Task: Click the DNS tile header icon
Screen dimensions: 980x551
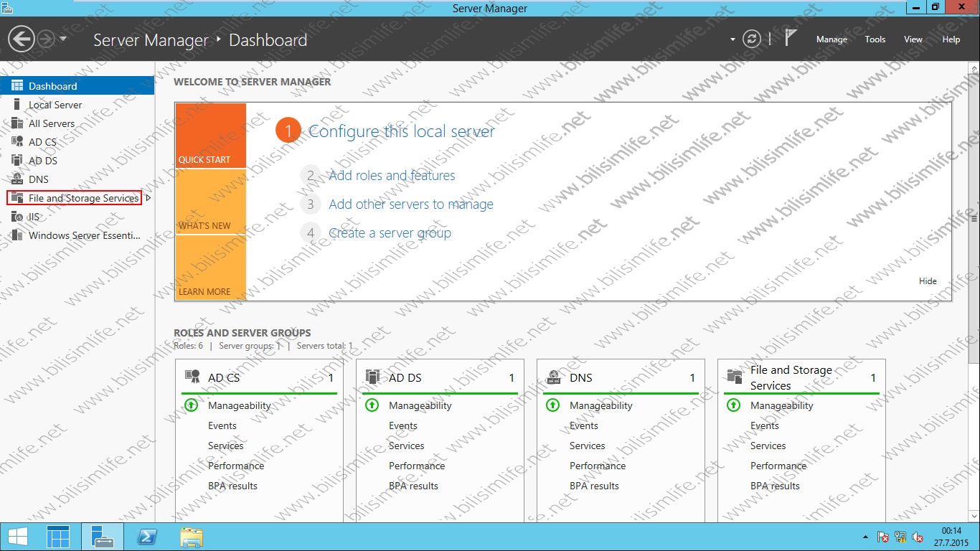Action: coord(554,377)
